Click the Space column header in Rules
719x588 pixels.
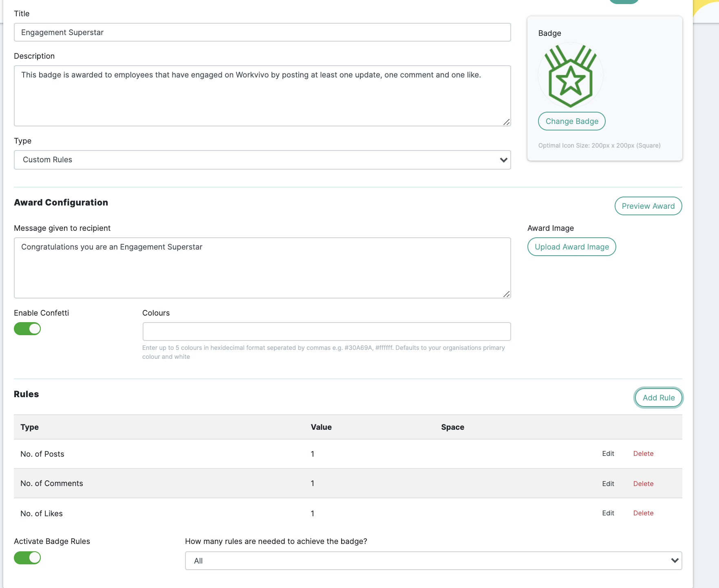coord(452,427)
